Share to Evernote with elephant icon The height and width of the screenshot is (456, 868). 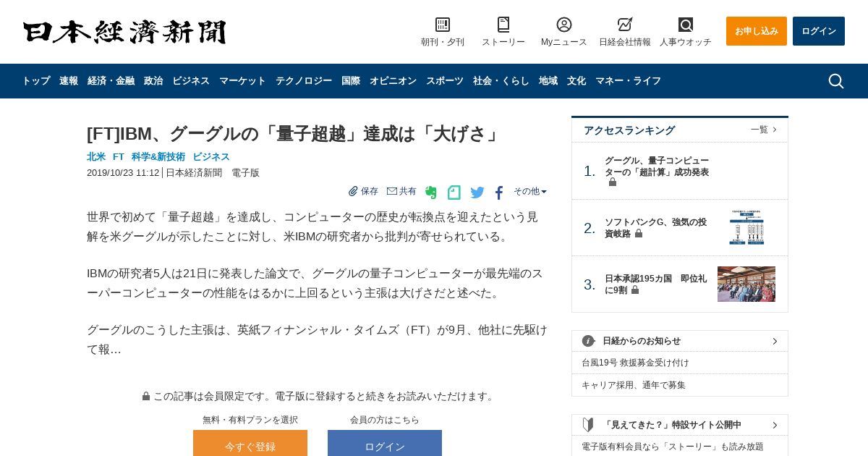(x=431, y=193)
